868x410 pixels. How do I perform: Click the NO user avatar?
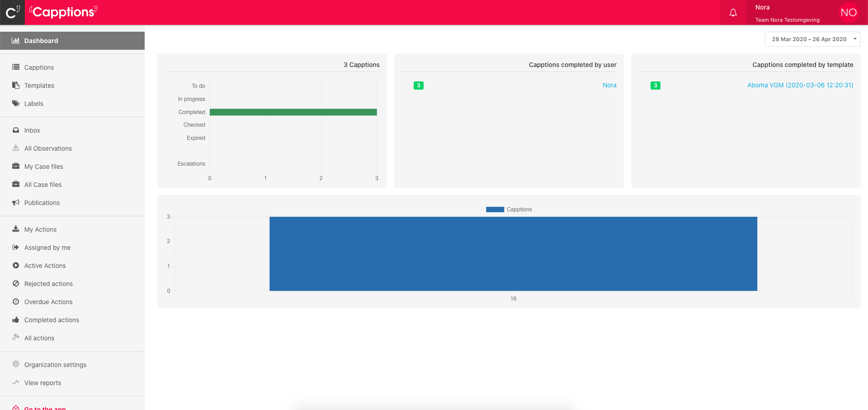(x=849, y=13)
